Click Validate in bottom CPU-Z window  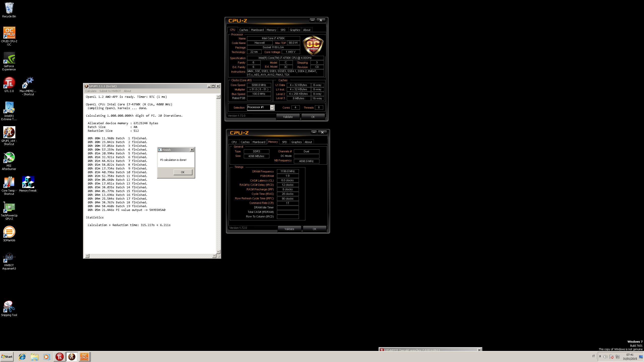coord(289,229)
